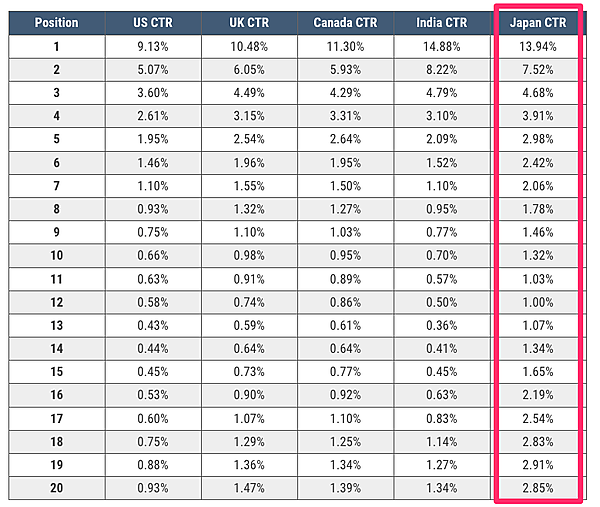Select the 1.00% Japan CTR cell
Viewport: 600px width, 507px height.
[538, 302]
